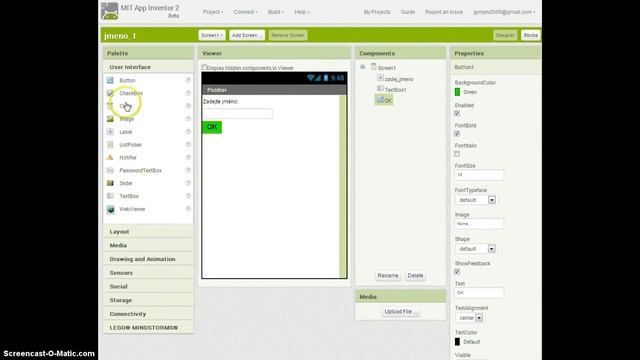Open the TextAlignment dropdown
The image size is (640, 360).
click(469, 318)
